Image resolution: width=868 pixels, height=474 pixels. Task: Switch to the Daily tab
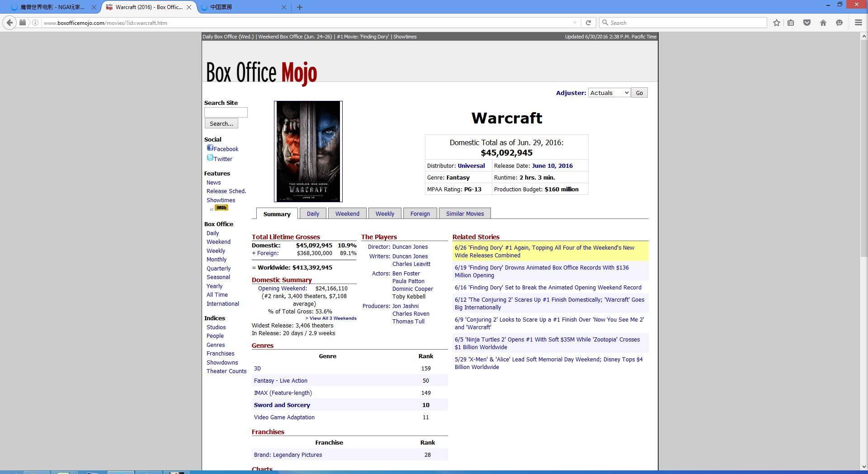313,214
